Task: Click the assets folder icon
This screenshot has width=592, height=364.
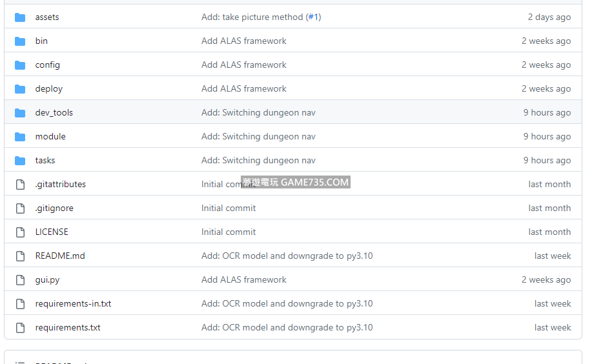Action: tap(20, 17)
